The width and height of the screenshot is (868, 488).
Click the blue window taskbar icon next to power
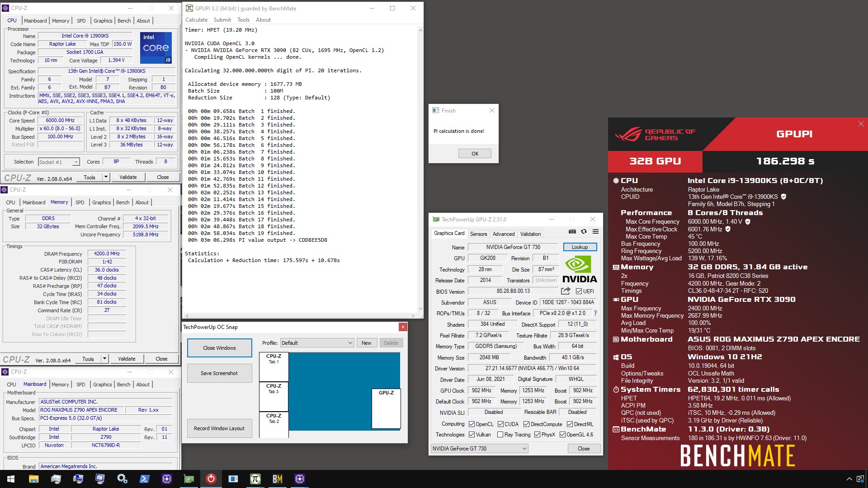(x=233, y=479)
